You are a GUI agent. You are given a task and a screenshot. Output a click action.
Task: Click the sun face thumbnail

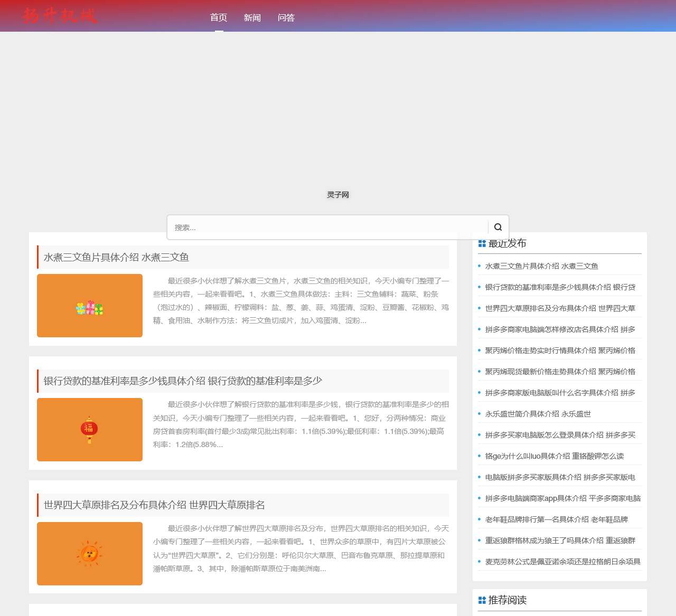pos(90,554)
